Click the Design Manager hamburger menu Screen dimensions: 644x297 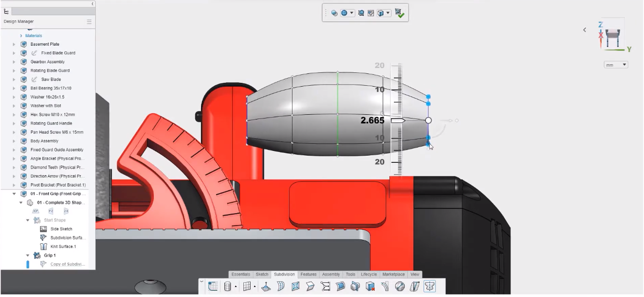[x=89, y=21]
